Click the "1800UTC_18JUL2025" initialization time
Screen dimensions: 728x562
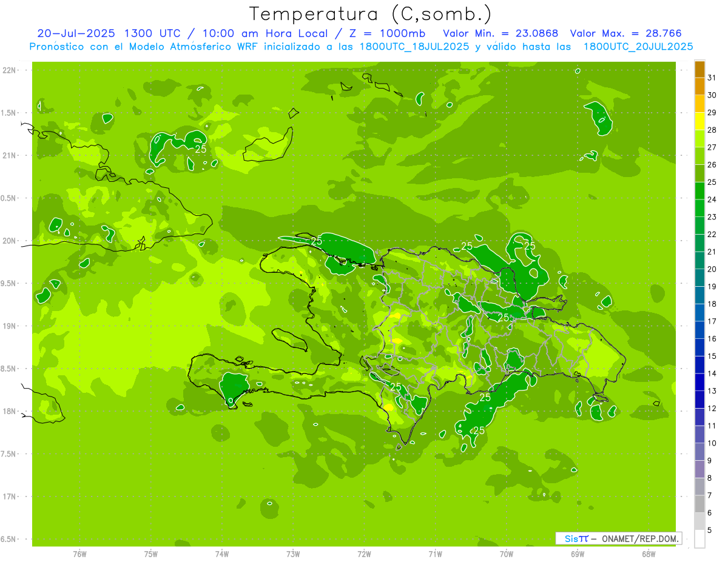pyautogui.click(x=413, y=47)
